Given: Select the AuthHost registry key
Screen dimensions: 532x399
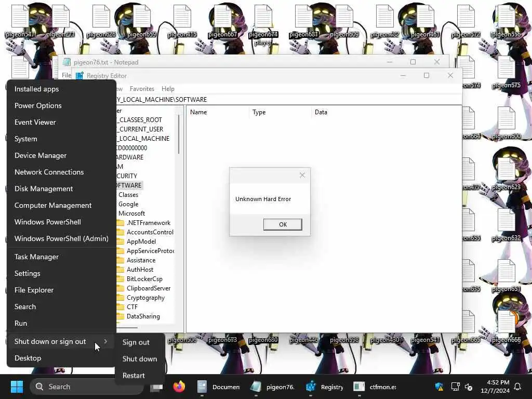Looking at the screenshot, I should pos(140,270).
